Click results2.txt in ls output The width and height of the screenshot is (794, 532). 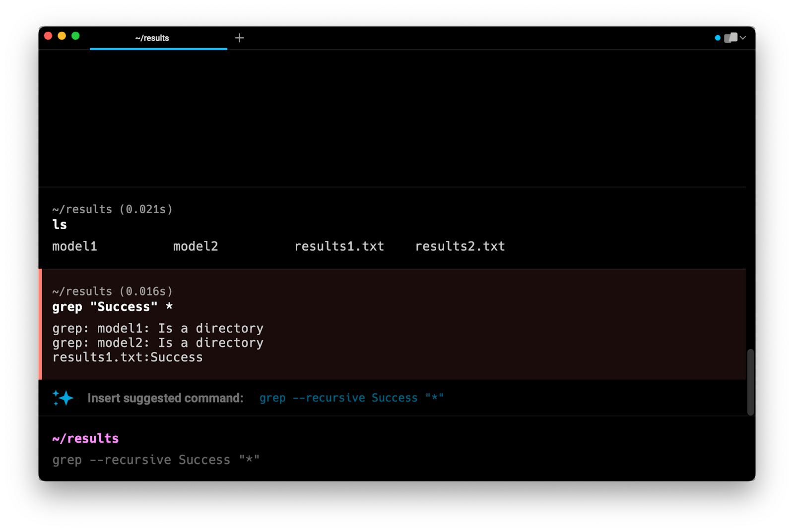(x=460, y=246)
